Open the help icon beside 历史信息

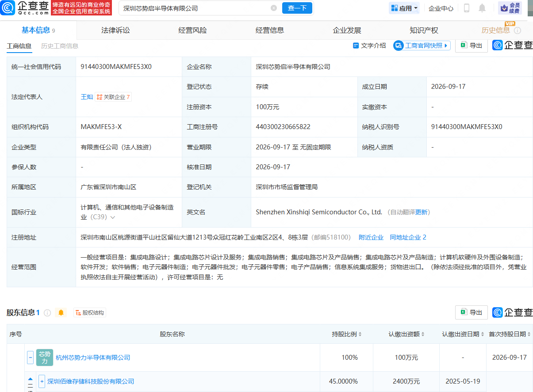pyautogui.click(x=518, y=30)
